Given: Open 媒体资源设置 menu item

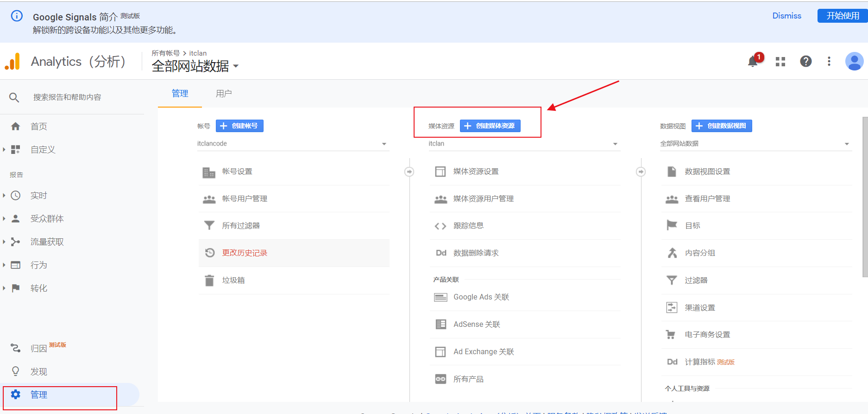Looking at the screenshot, I should click(x=525, y=172).
